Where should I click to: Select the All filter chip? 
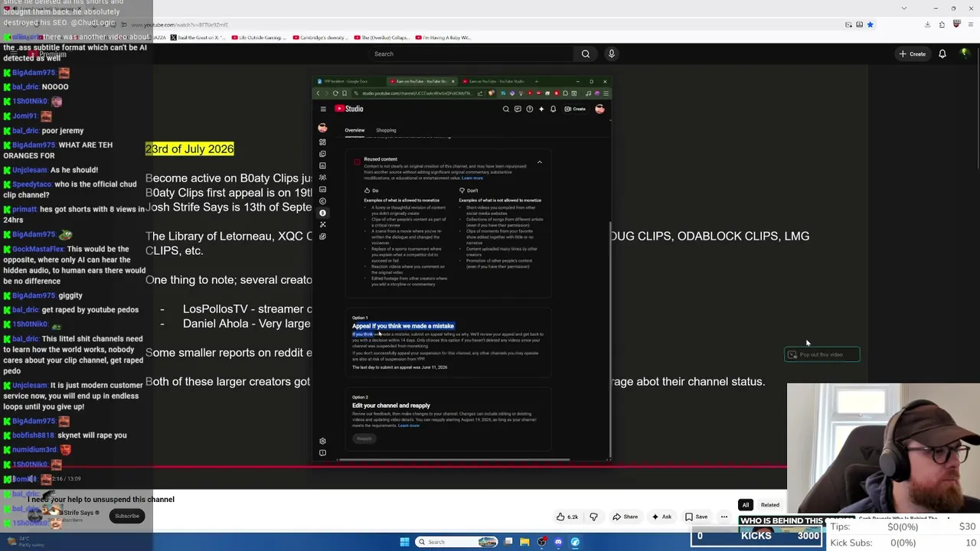coord(746,505)
